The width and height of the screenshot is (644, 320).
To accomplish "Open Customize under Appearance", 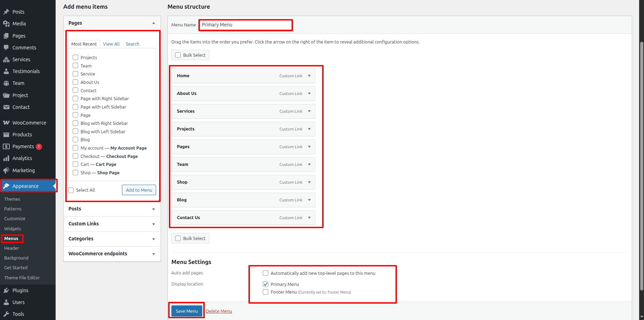I will (x=15, y=219).
